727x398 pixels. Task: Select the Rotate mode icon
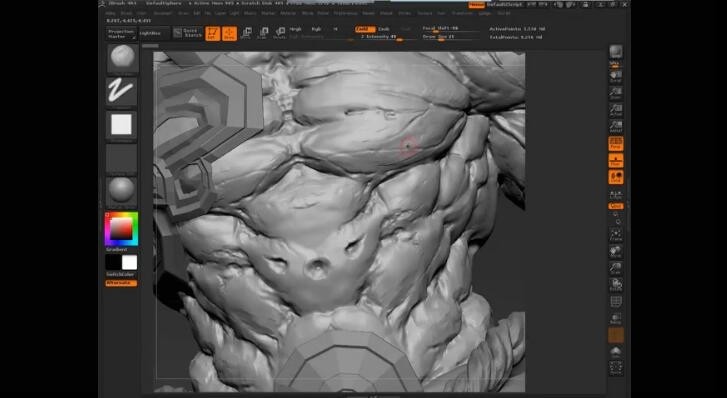point(280,32)
